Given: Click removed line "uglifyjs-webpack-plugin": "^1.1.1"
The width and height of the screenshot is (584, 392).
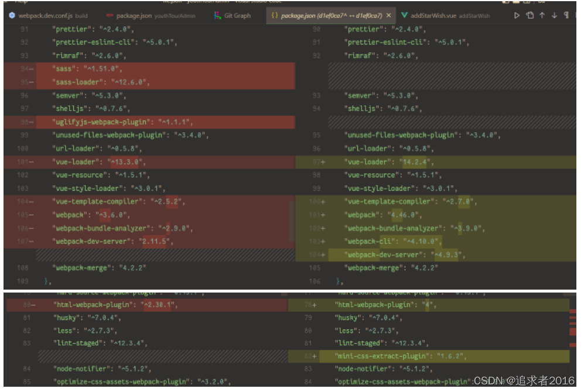Looking at the screenshot, I should tap(122, 122).
